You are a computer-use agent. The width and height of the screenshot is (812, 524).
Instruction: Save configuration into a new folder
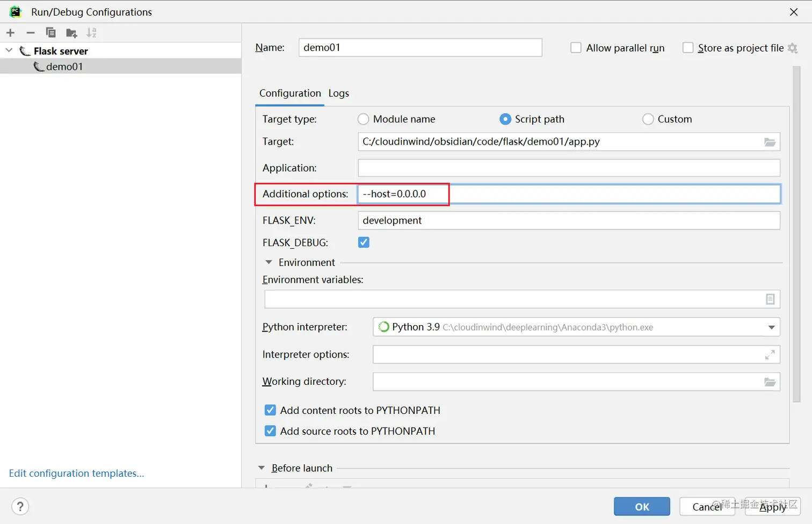[x=71, y=33]
